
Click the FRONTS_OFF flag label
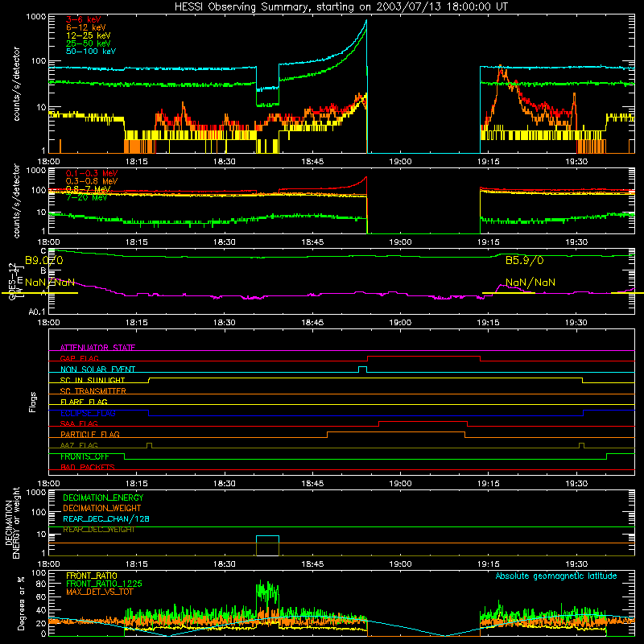(85, 456)
